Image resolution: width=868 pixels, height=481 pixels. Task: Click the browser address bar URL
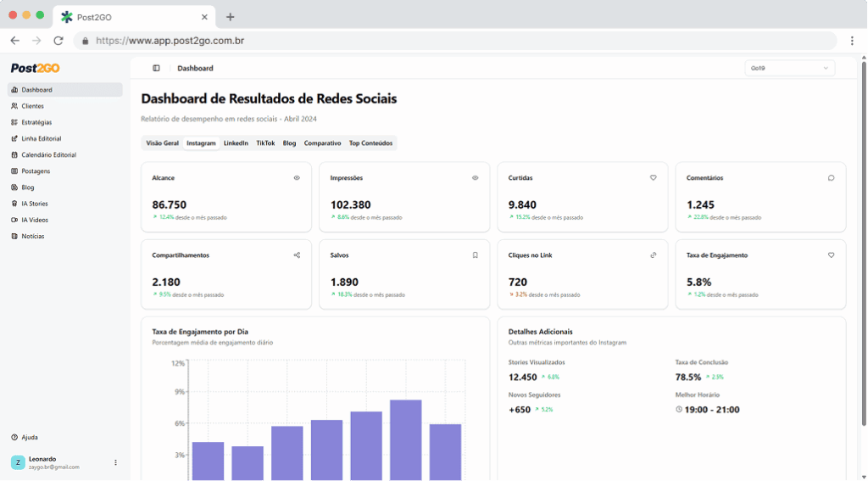170,41
